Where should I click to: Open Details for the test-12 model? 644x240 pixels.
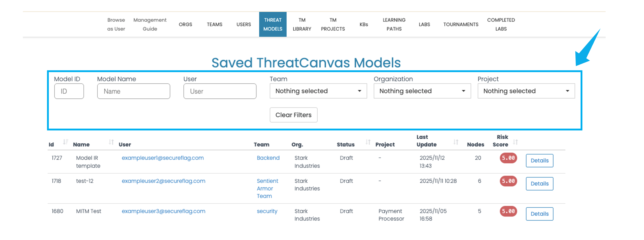[x=539, y=184]
